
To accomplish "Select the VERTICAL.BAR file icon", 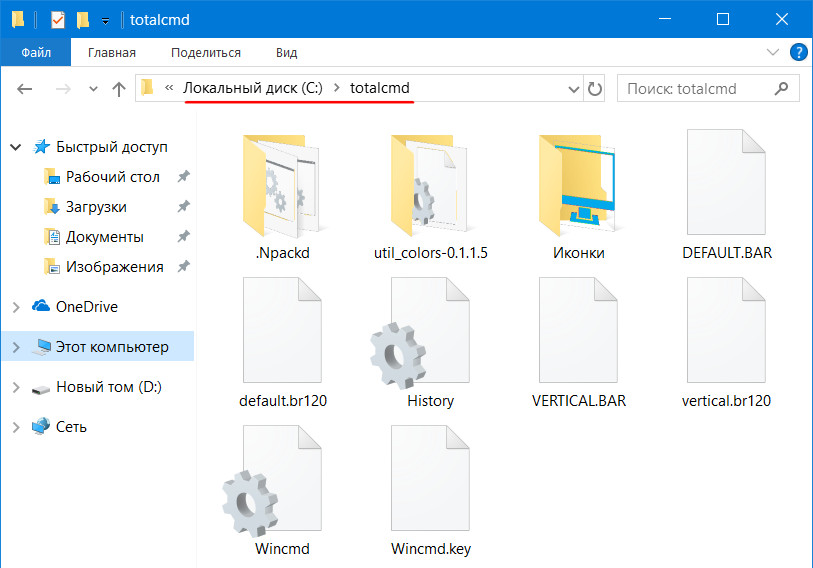I will pos(578,330).
